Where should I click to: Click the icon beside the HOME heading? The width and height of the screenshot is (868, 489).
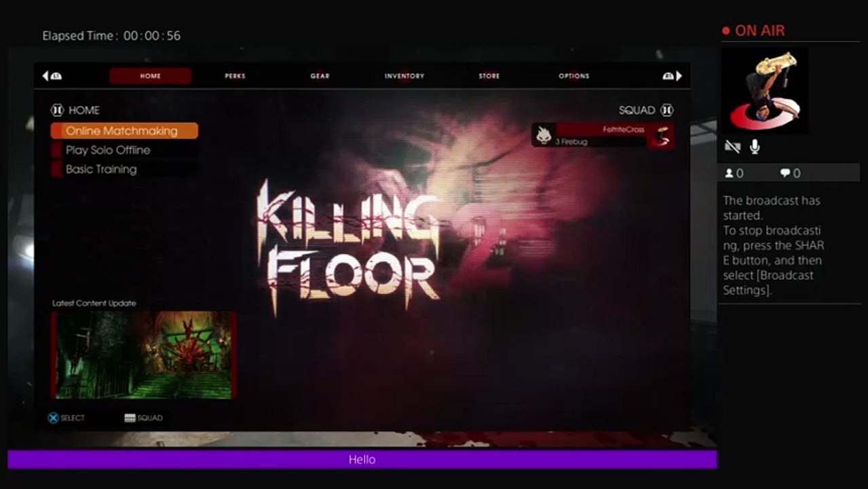57,110
